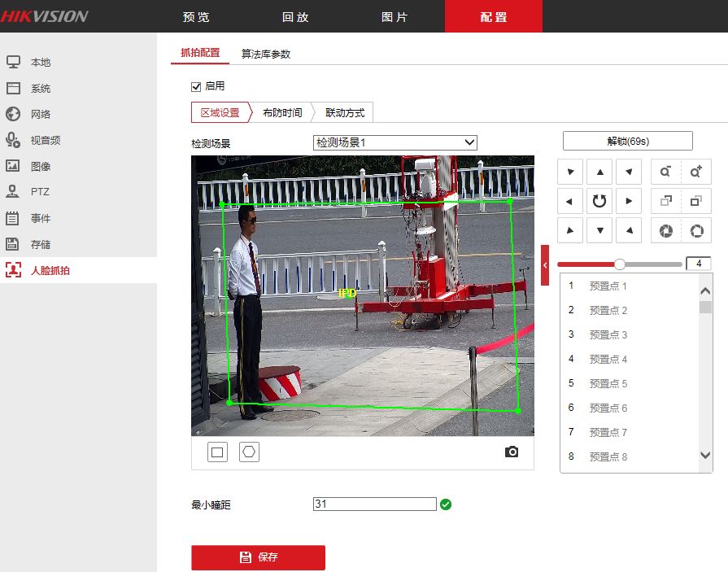This screenshot has width=728, height=572.
Task: Collapse the PTZ panel with the red arrow
Action: coord(545,265)
